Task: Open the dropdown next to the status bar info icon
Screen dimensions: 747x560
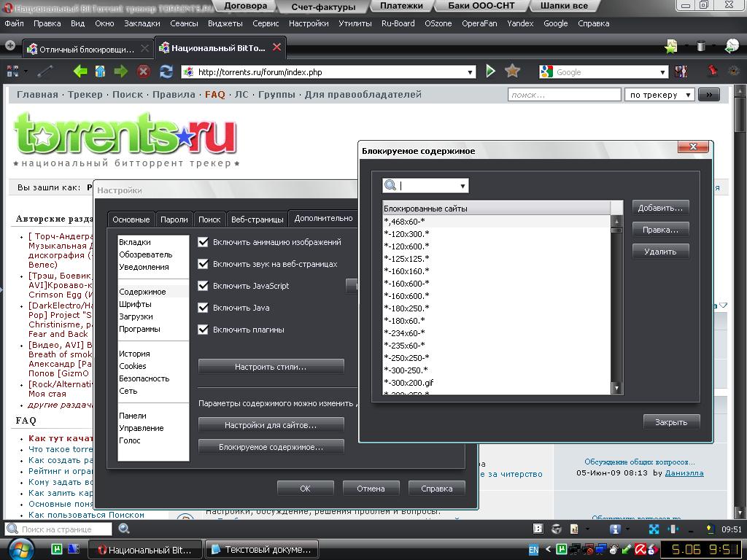Action: coord(627,529)
